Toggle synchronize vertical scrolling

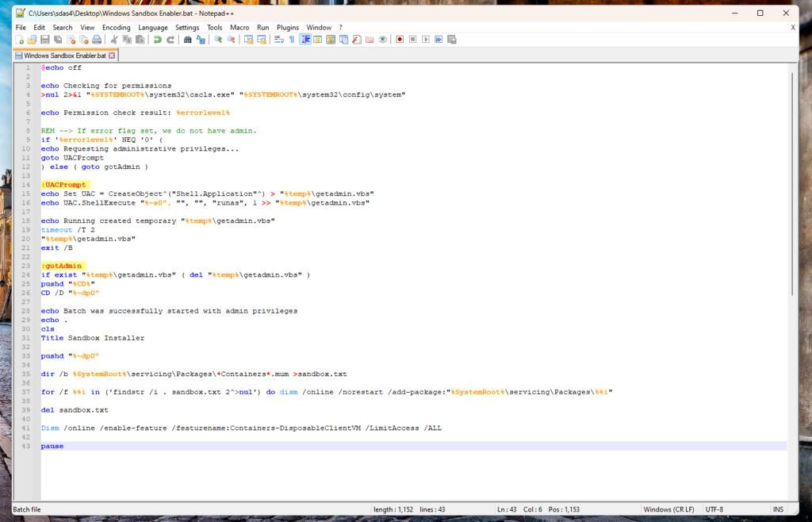point(249,40)
